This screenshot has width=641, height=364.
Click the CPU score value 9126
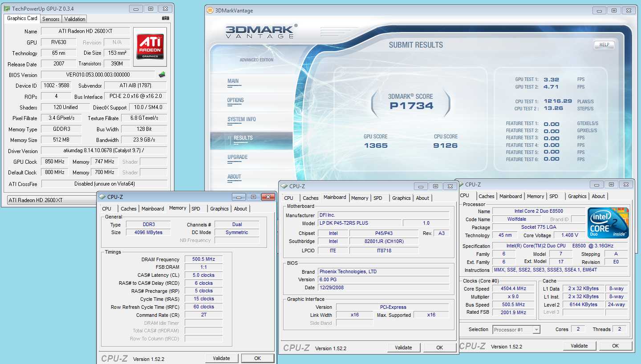pos(445,146)
